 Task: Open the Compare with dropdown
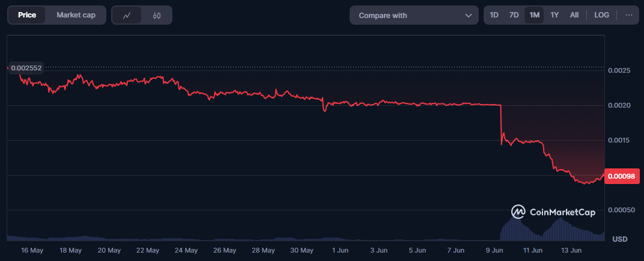[x=414, y=15]
